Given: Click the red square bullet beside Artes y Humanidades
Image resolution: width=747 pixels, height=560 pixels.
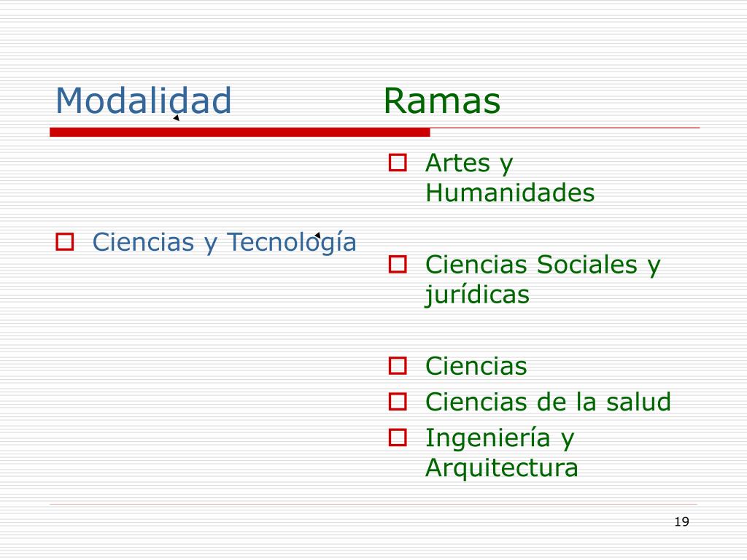Looking at the screenshot, I should pos(398,163).
